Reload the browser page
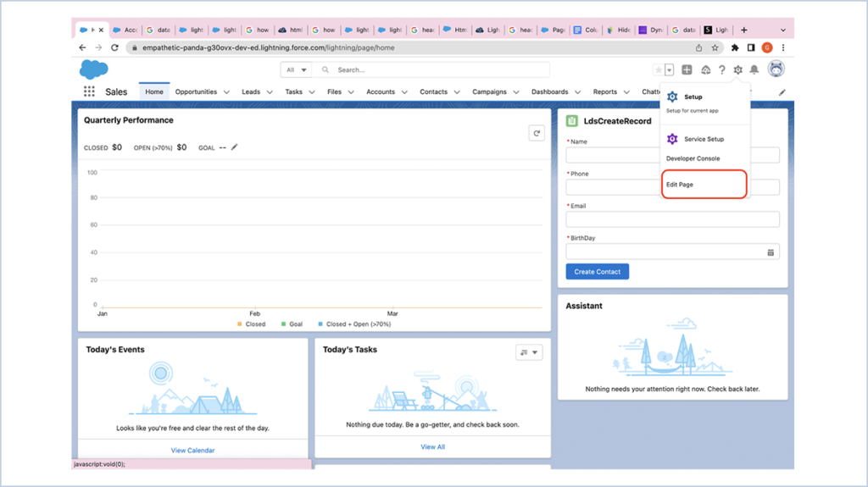This screenshot has height=487, width=868. pos(114,47)
